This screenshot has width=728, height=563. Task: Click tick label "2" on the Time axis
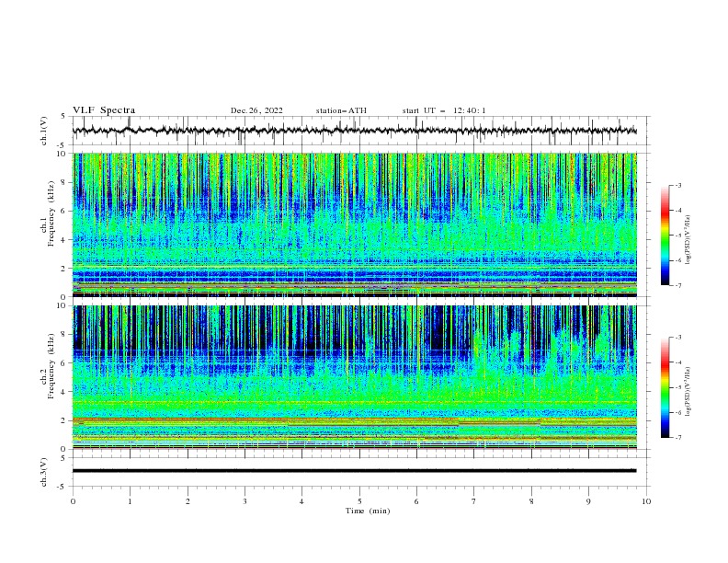(x=188, y=501)
